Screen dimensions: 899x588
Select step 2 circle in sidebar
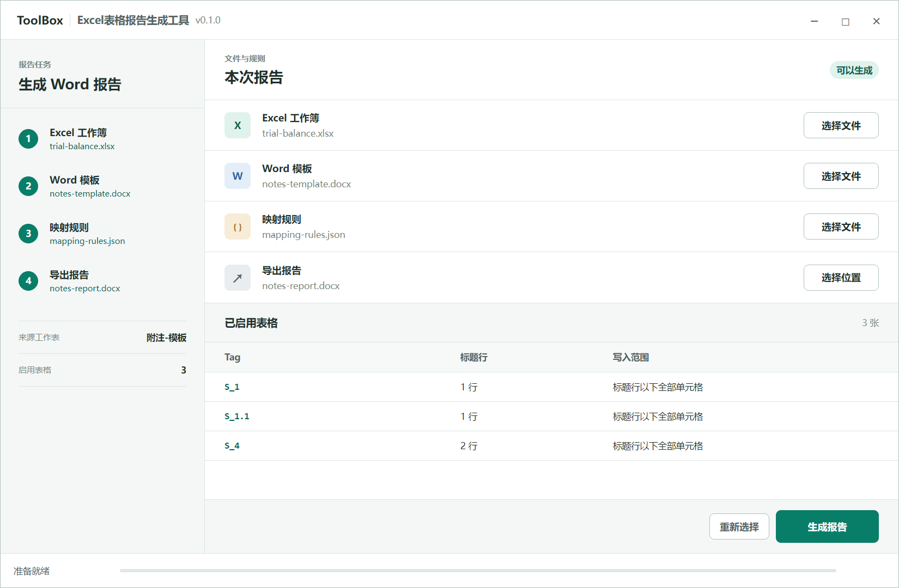click(x=28, y=186)
